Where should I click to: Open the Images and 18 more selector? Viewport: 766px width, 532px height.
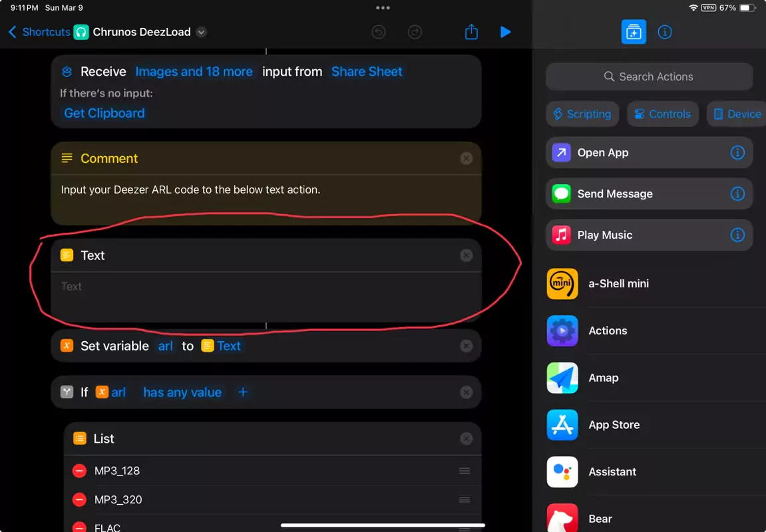194,71
